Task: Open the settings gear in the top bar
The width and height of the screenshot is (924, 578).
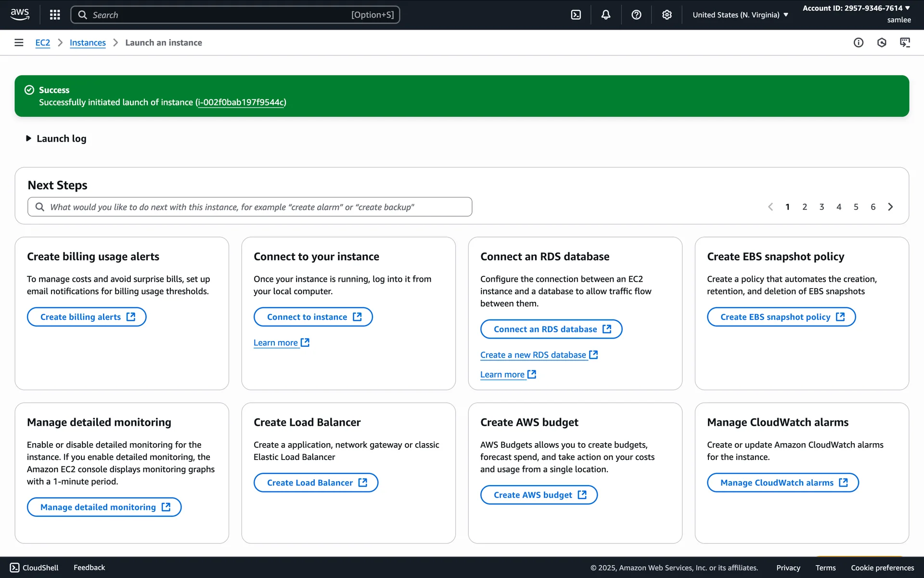Action: 667,15
